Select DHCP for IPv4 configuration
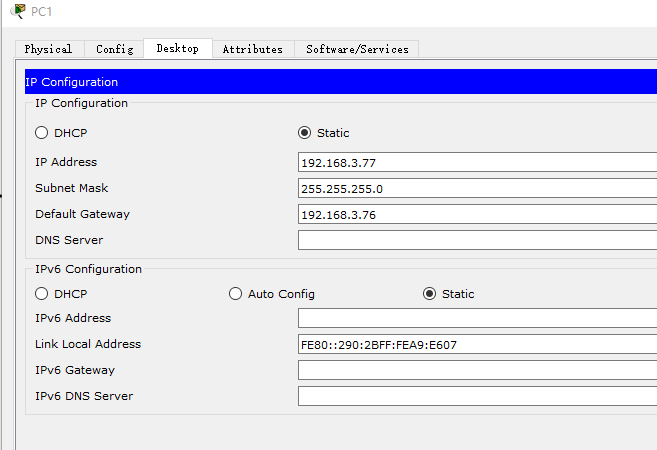 click(42, 133)
